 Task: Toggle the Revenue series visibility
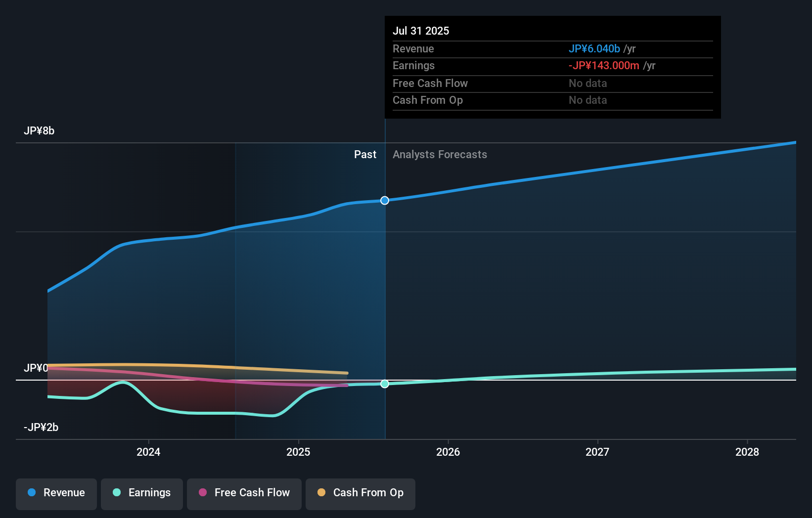(x=56, y=493)
